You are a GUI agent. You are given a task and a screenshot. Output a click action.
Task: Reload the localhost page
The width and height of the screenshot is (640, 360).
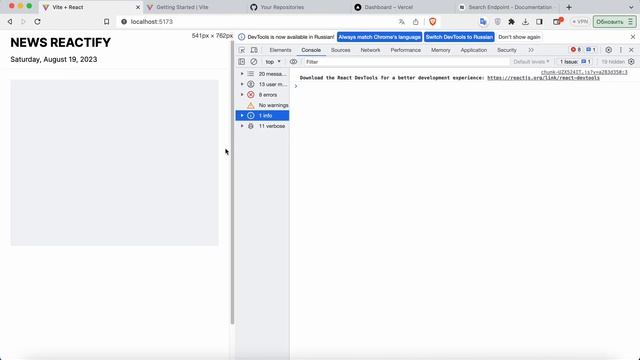click(37, 22)
